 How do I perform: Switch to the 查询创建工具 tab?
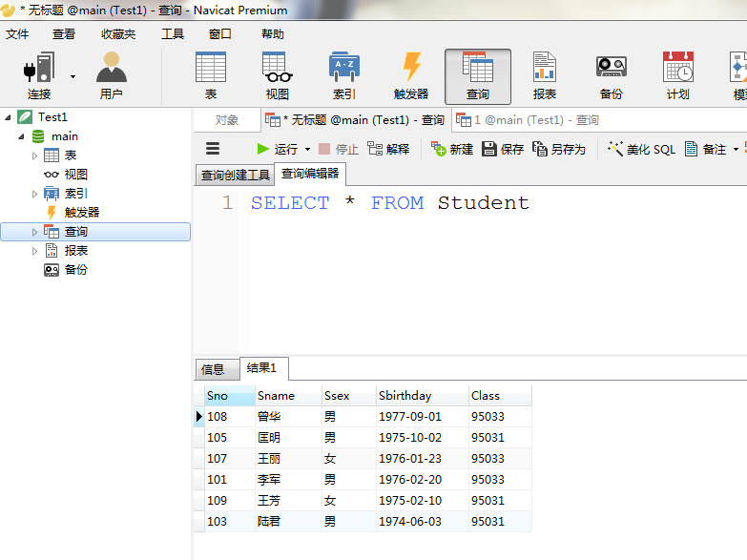point(236,176)
